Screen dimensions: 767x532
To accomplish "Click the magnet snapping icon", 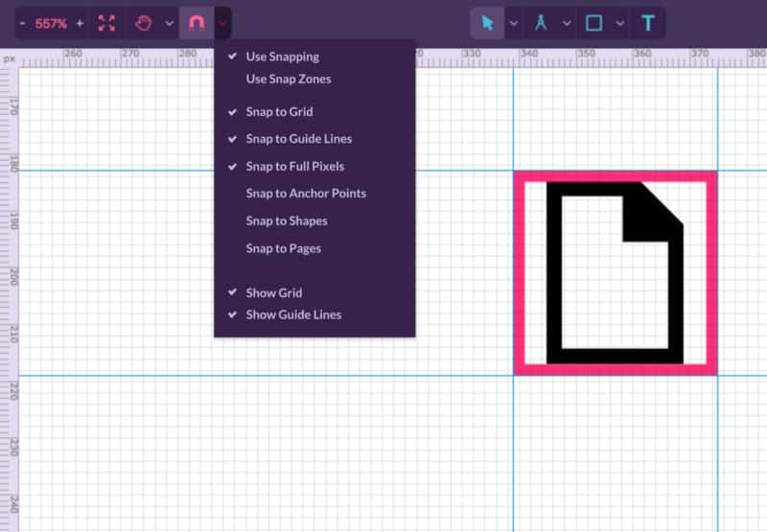I will coord(197,23).
